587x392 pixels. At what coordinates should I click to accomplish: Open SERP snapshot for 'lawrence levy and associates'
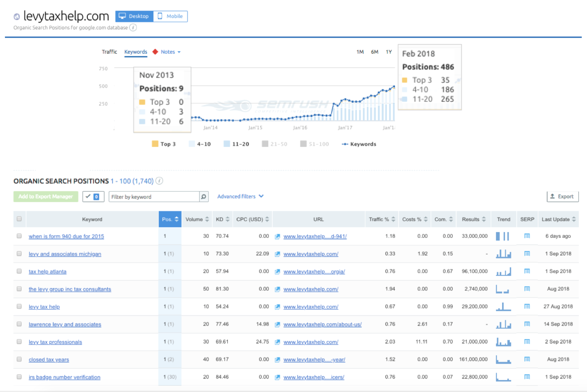(x=527, y=324)
